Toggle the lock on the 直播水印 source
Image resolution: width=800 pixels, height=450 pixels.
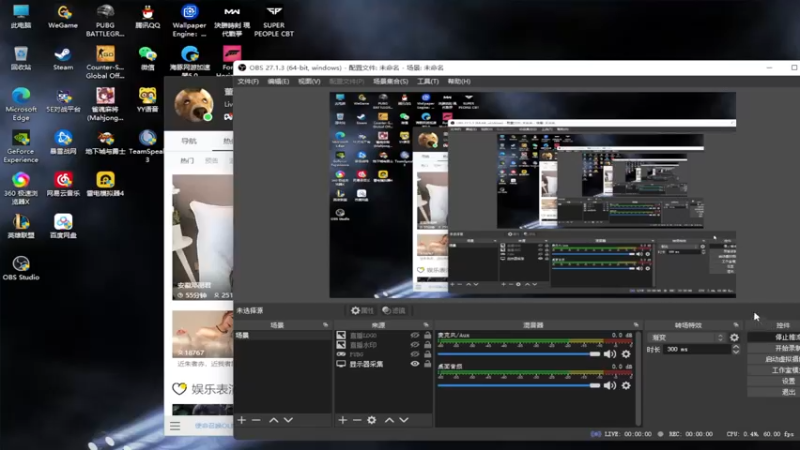(428, 345)
